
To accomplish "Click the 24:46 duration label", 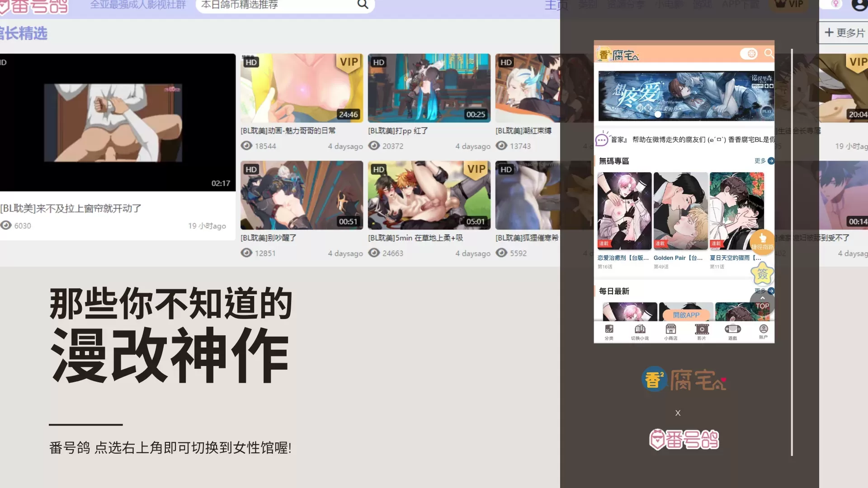I will click(x=348, y=115).
